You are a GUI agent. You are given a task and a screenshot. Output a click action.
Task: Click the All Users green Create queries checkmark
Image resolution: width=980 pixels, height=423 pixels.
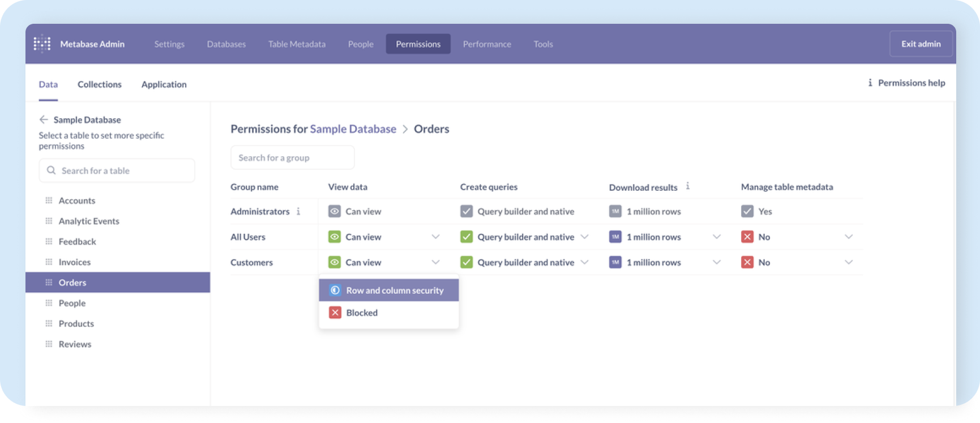click(467, 237)
